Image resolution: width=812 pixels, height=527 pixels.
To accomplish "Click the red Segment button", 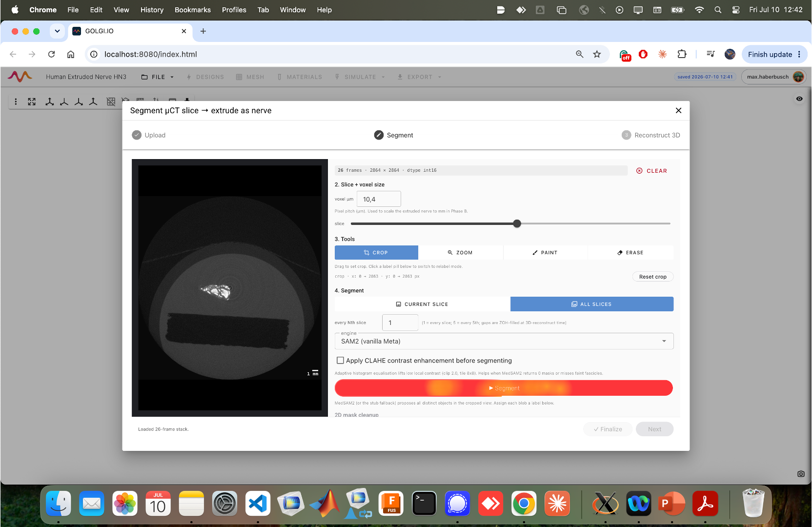I will (x=504, y=388).
